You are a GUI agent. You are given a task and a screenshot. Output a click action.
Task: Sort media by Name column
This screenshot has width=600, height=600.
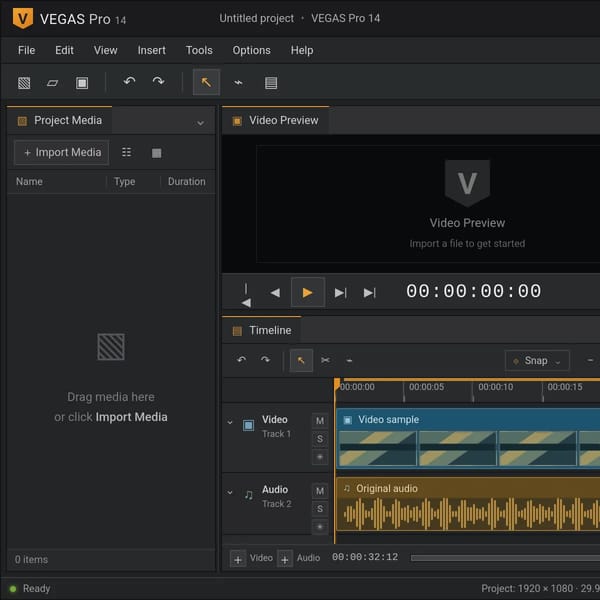[29, 181]
